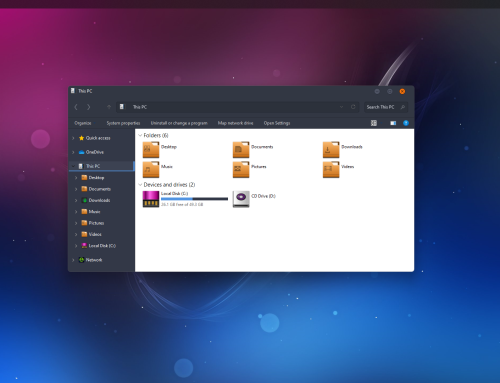Click the search magnifier icon
Viewport: 500px width, 383px height.
coord(403,107)
